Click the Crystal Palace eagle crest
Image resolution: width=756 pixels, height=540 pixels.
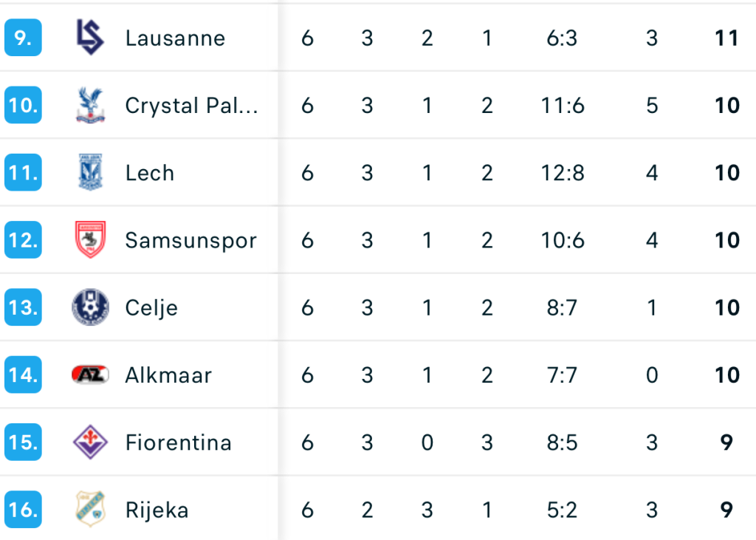(x=90, y=106)
